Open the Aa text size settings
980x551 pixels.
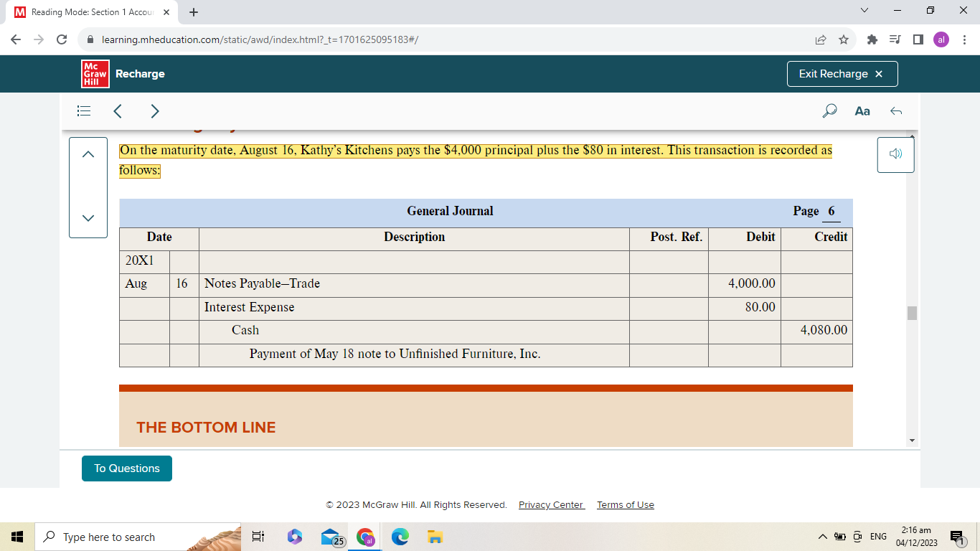tap(862, 111)
